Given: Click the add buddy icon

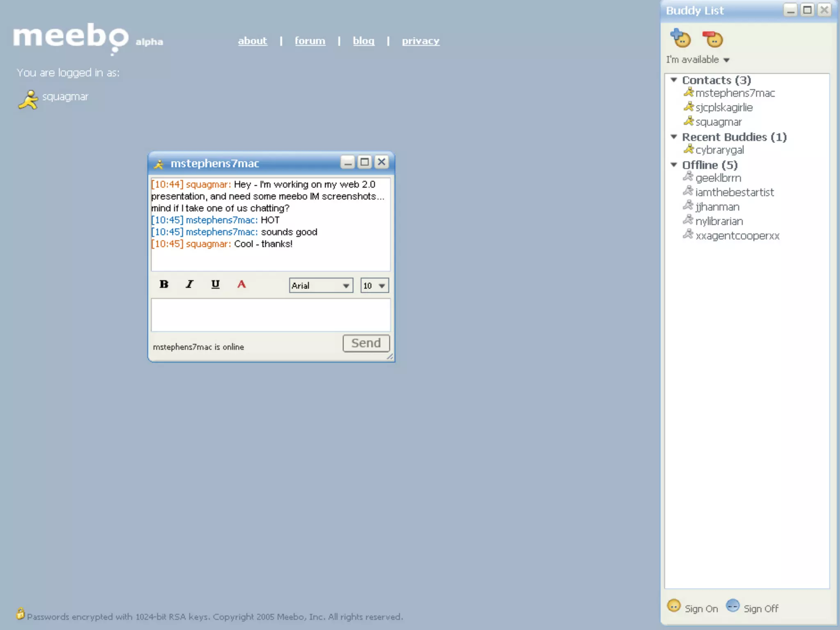Looking at the screenshot, I should pyautogui.click(x=680, y=39).
